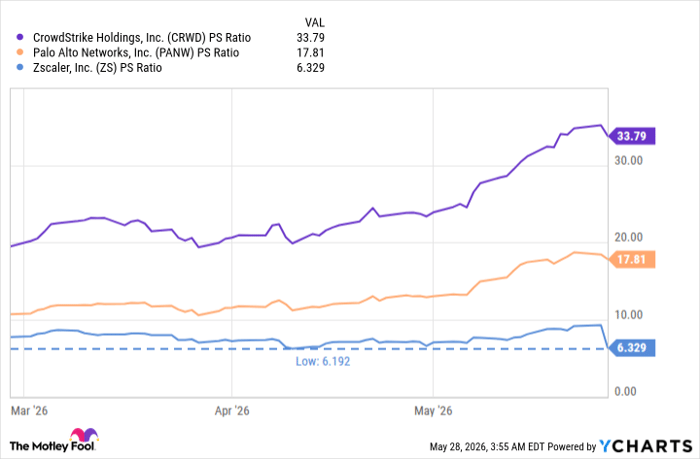Click the 20.00 y-axis label
This screenshot has height=459, width=700.
pos(629,238)
